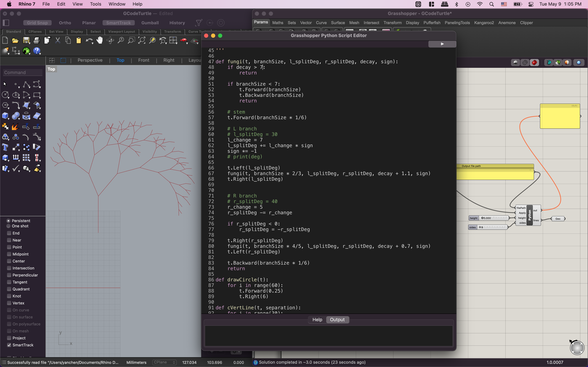Select the Point osnap toggle
Image resolution: width=588 pixels, height=367 pixels.
click(x=8, y=247)
